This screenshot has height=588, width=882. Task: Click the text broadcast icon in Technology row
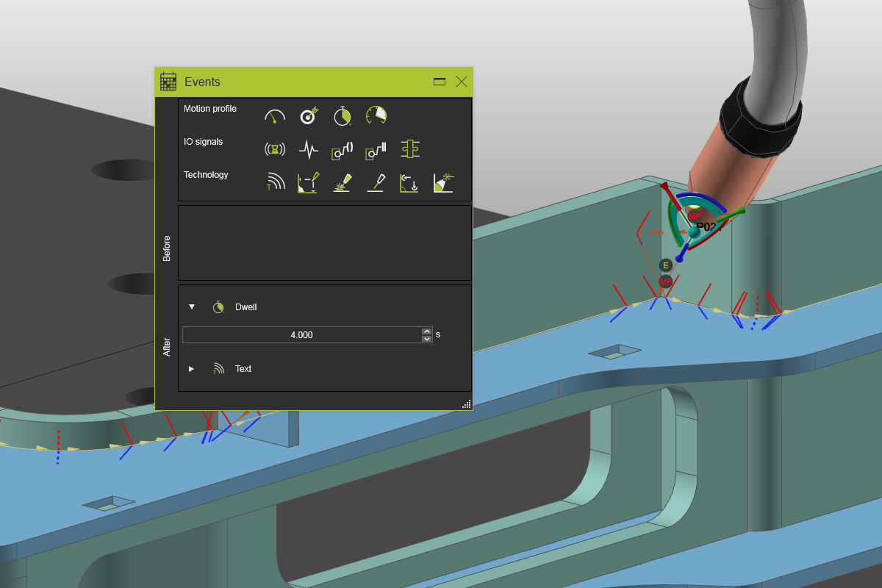274,183
